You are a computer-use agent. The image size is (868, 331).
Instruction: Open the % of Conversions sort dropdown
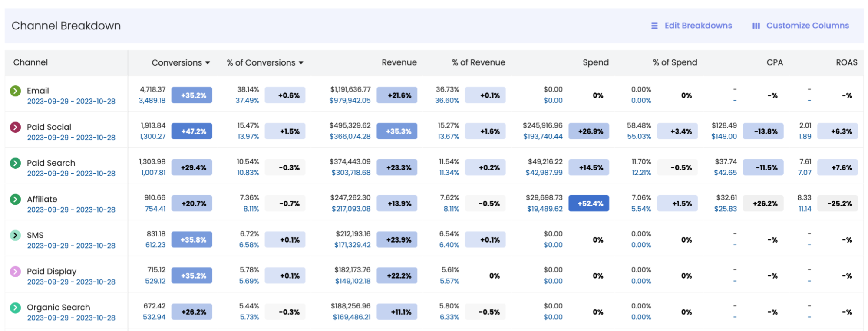[301, 63]
